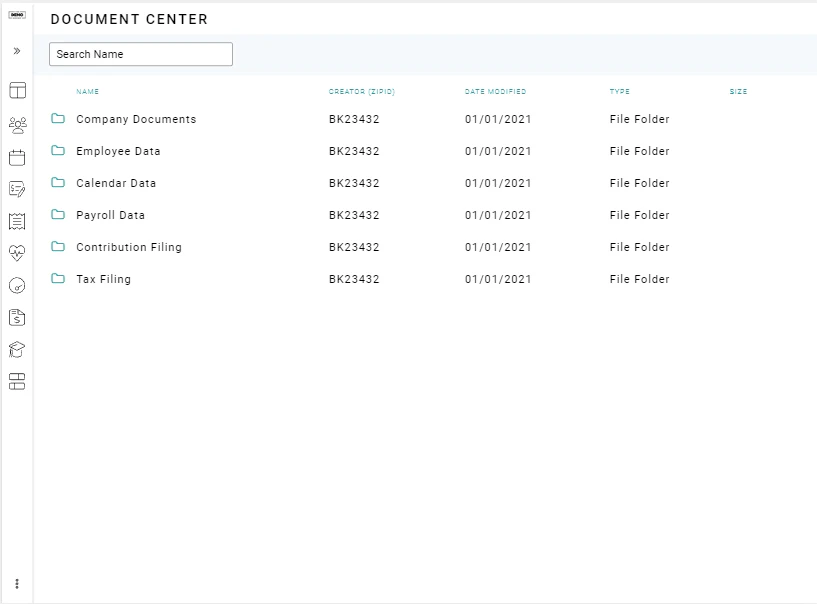Image resolution: width=817 pixels, height=604 pixels.
Task: Open the Dashboard grid icon
Action: (x=16, y=90)
